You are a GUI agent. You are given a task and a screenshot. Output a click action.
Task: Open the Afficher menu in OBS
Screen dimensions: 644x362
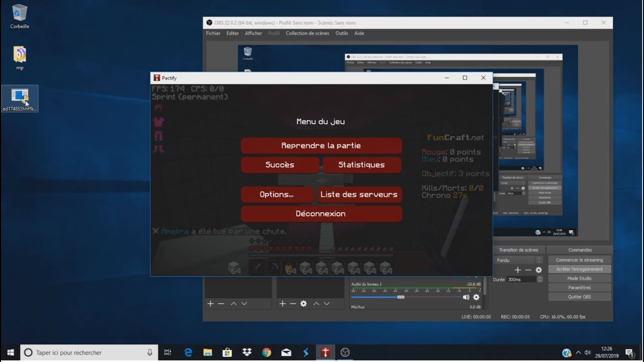[x=254, y=33]
